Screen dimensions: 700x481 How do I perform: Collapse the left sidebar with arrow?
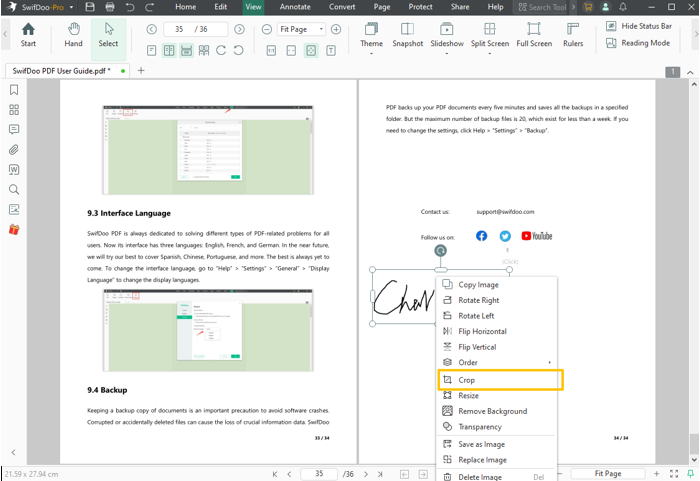coord(13,452)
